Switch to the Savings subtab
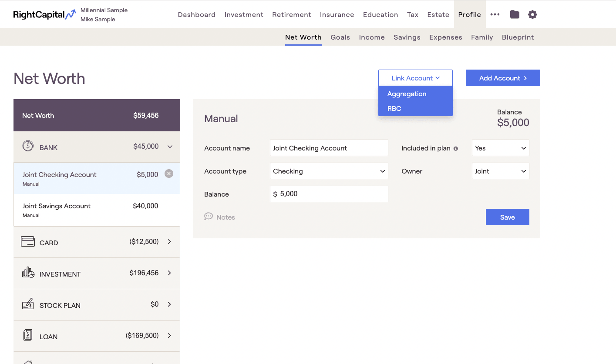This screenshot has width=616, height=364. (x=407, y=37)
